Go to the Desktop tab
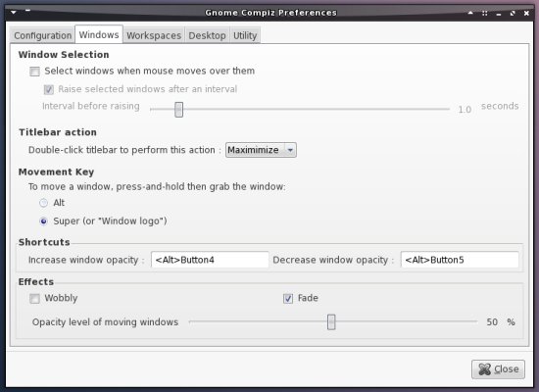This screenshot has width=539, height=392. point(207,35)
